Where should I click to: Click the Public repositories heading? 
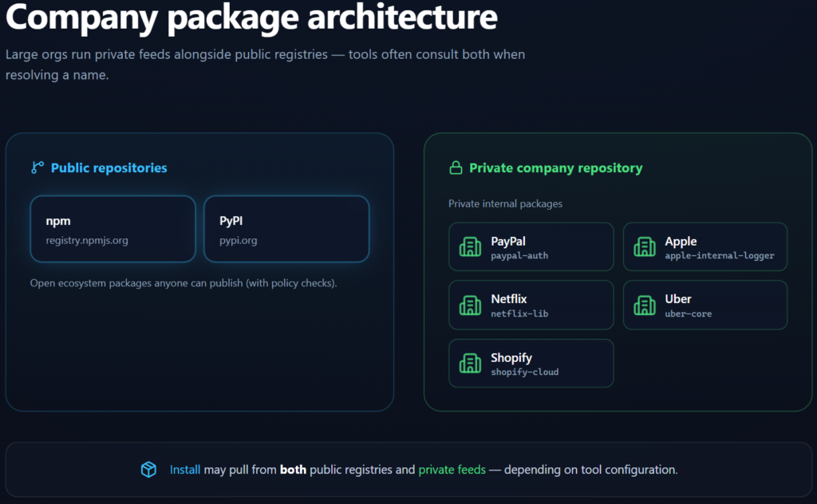[x=109, y=167]
